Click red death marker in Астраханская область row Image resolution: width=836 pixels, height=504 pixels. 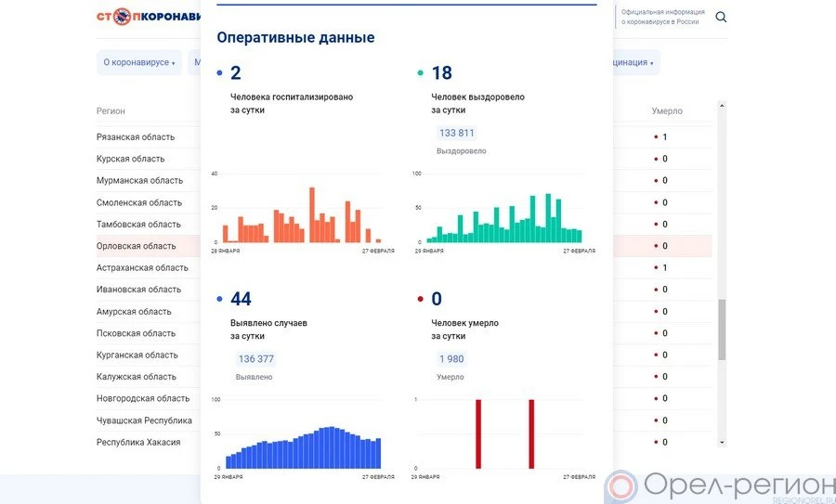coord(656,268)
